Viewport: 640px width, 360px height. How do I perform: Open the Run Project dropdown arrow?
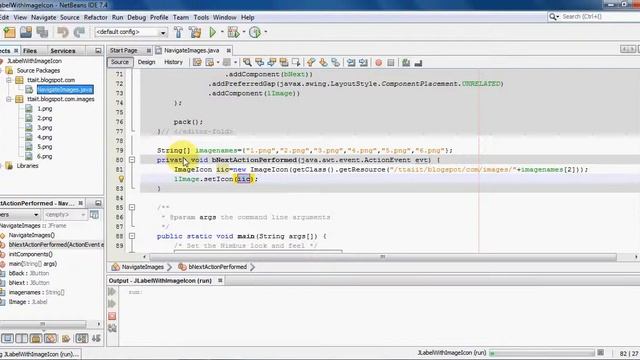click(x=222, y=32)
